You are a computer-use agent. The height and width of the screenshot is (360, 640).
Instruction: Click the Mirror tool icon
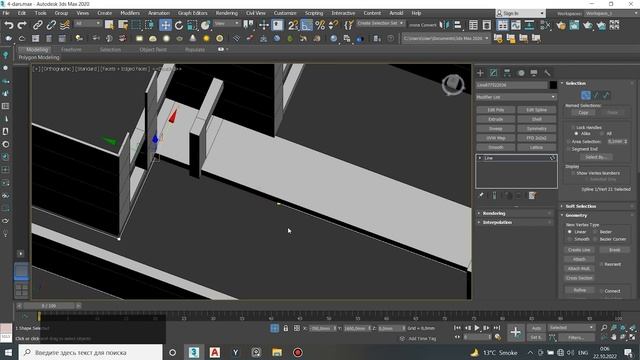[x=444, y=25]
